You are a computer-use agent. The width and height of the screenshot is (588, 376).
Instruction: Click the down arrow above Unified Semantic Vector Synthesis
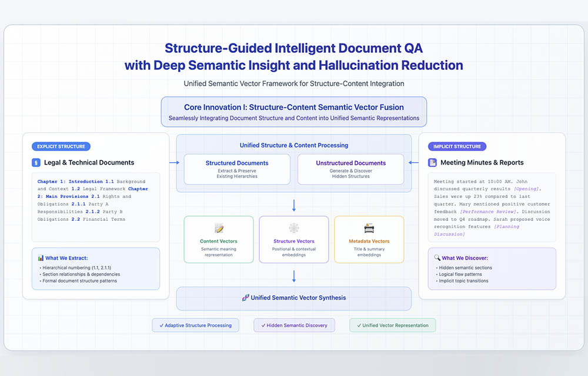coord(294,276)
